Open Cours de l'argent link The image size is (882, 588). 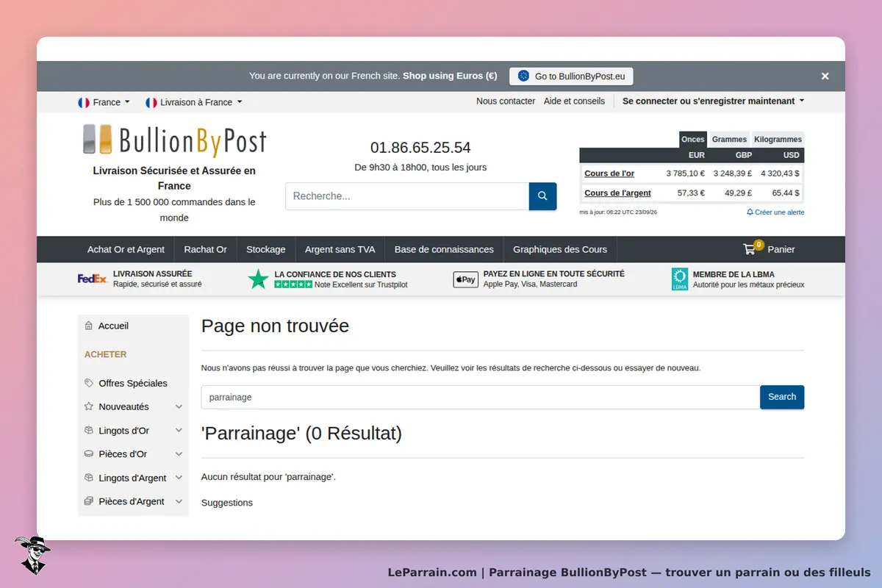[617, 193]
